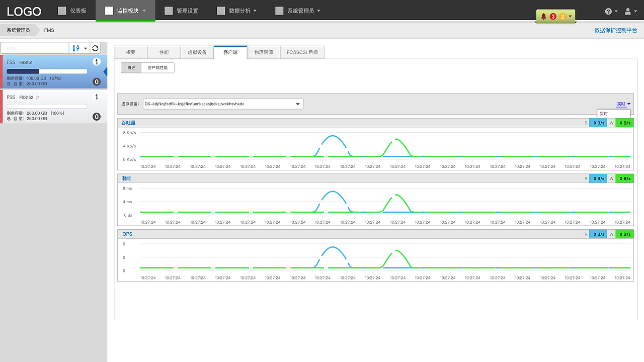644x362 pixels.
Task: Open the red badge showing 3 alerts
Action: click(553, 17)
